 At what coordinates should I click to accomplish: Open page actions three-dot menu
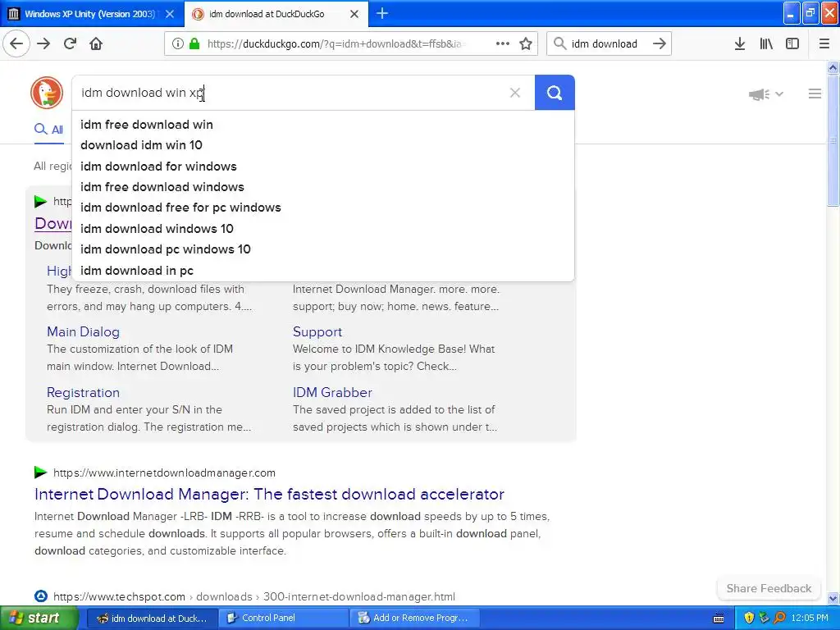[503, 43]
